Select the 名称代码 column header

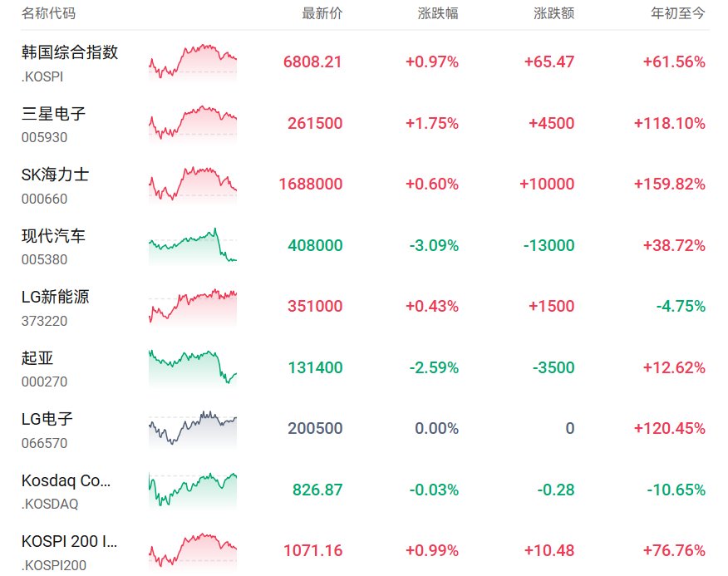tap(48, 13)
